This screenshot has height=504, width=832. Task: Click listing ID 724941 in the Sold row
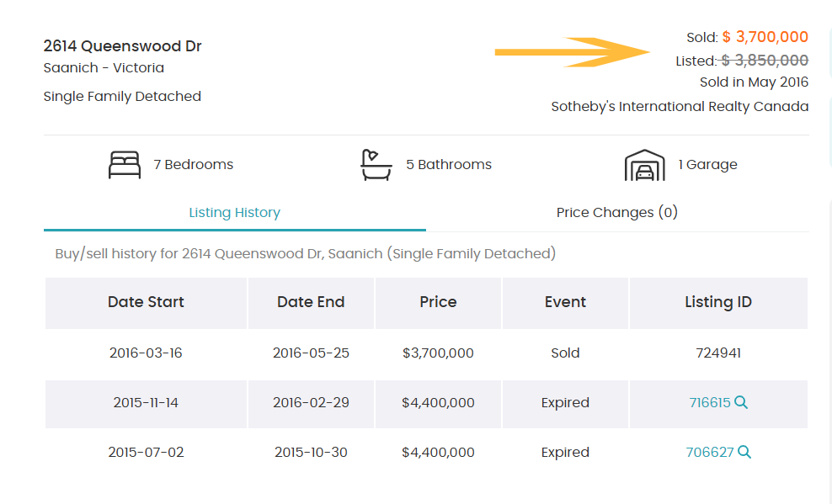pyautogui.click(x=717, y=353)
